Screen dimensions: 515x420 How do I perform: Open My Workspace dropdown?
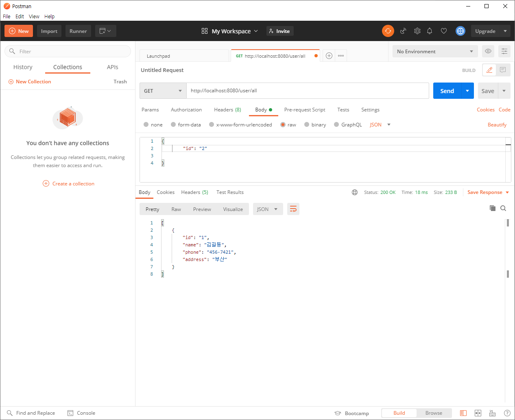point(230,31)
